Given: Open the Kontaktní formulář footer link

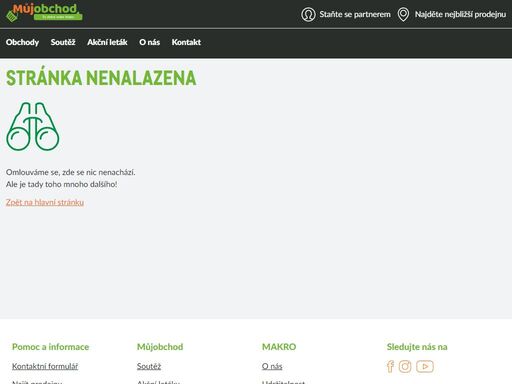Looking at the screenshot, I should click(45, 366).
